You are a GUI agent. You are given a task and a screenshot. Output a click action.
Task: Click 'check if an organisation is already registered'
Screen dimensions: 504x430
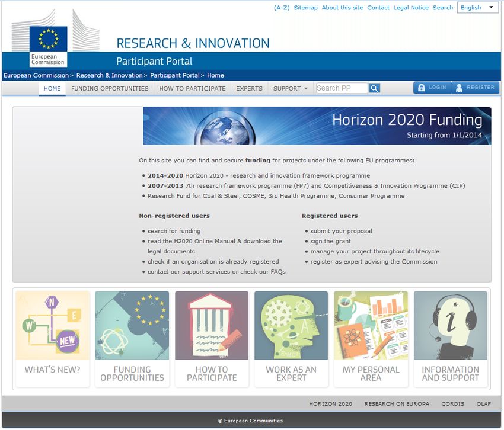tap(213, 261)
